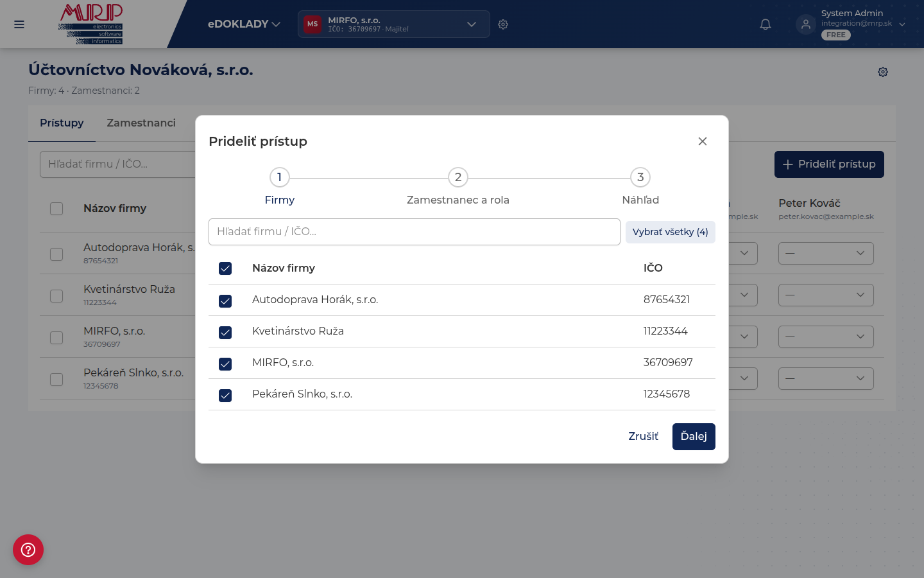
Task: Click the FREE plan badge
Action: (x=836, y=35)
